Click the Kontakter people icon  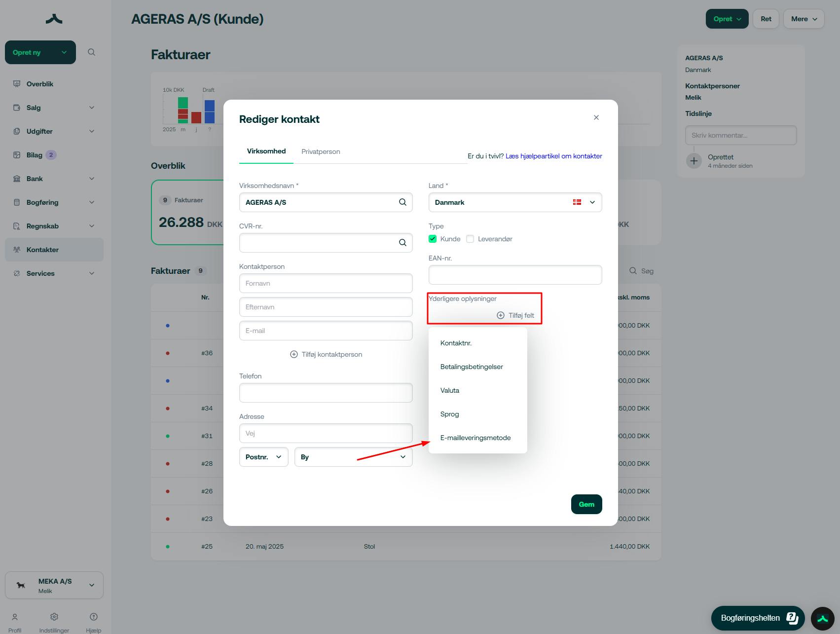click(x=17, y=250)
